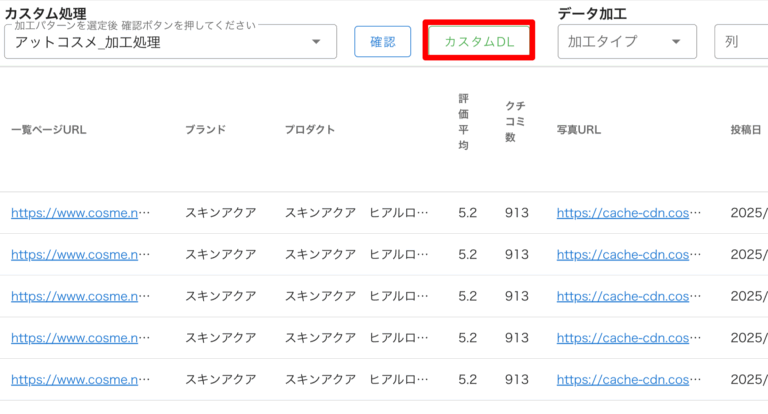Open the last row's cosme.net link

[80, 381]
